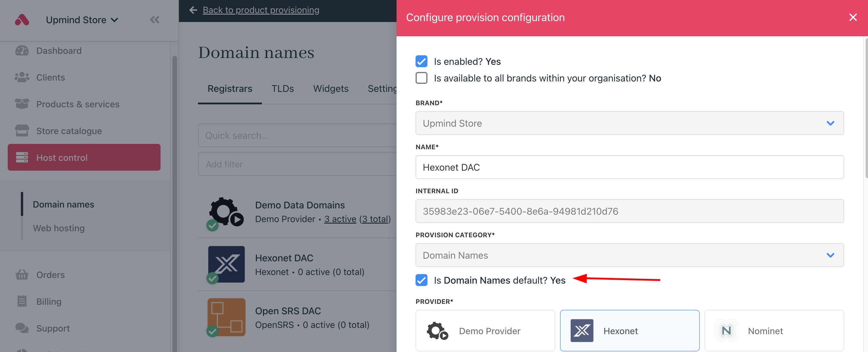Click Open SRS DAC registrar logo
This screenshot has height=352, width=868.
coord(227,317)
